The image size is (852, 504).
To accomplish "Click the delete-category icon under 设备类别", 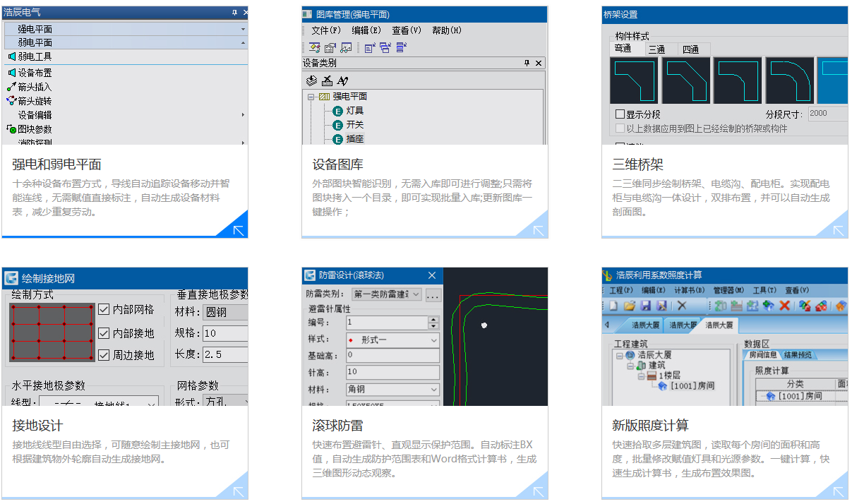I will click(x=327, y=80).
